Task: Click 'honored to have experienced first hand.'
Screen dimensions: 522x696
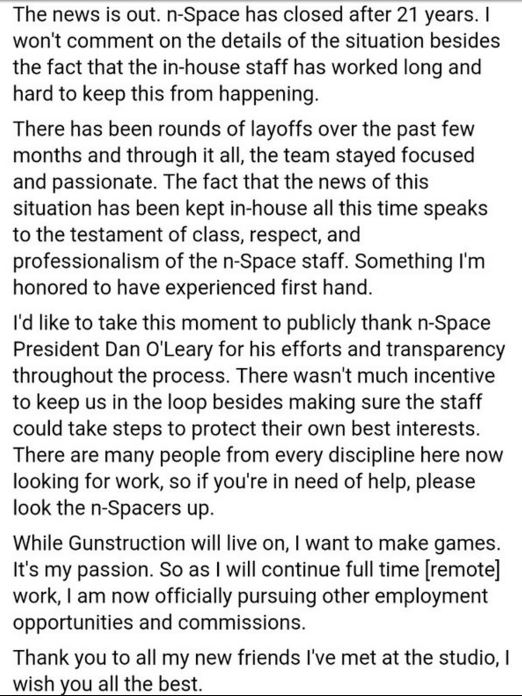Action: pyautogui.click(x=192, y=288)
